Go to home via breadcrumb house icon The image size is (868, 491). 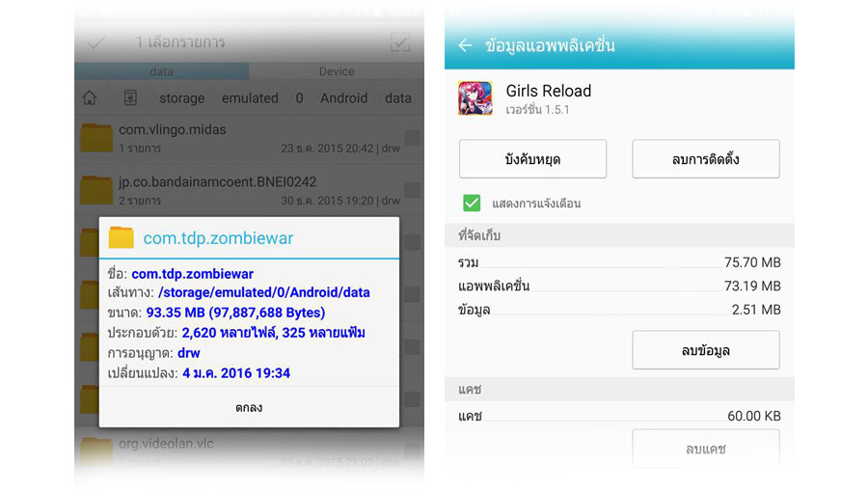[90, 98]
